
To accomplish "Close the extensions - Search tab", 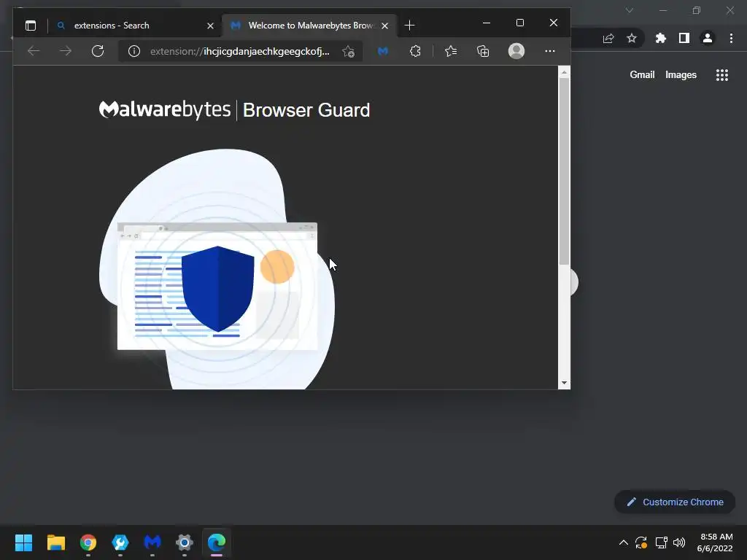I will [210, 26].
